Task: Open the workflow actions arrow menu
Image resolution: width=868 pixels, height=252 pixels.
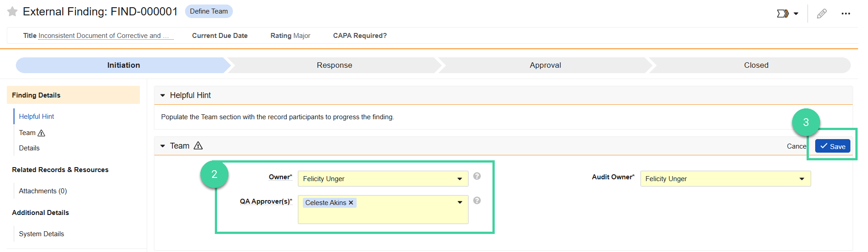Action: 788,14
